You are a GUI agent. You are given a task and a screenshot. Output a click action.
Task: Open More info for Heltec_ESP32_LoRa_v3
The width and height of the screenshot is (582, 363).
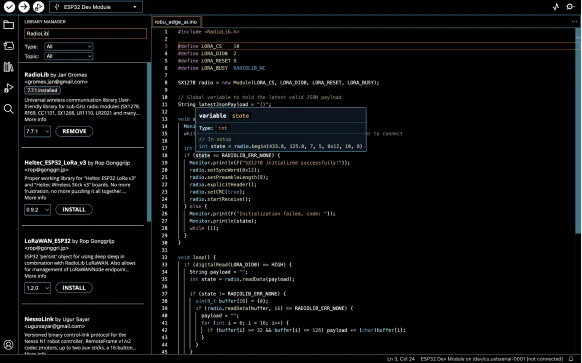pos(35,197)
